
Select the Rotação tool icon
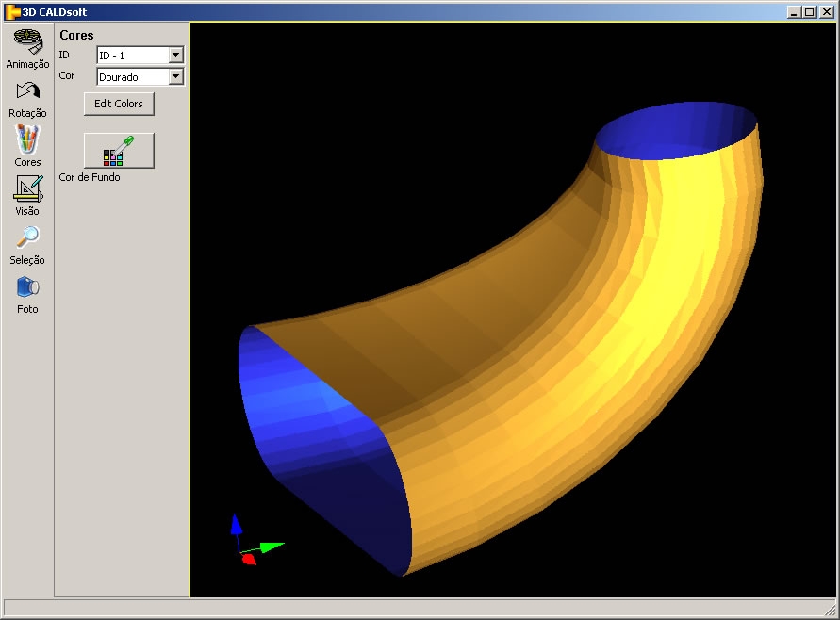[x=27, y=91]
